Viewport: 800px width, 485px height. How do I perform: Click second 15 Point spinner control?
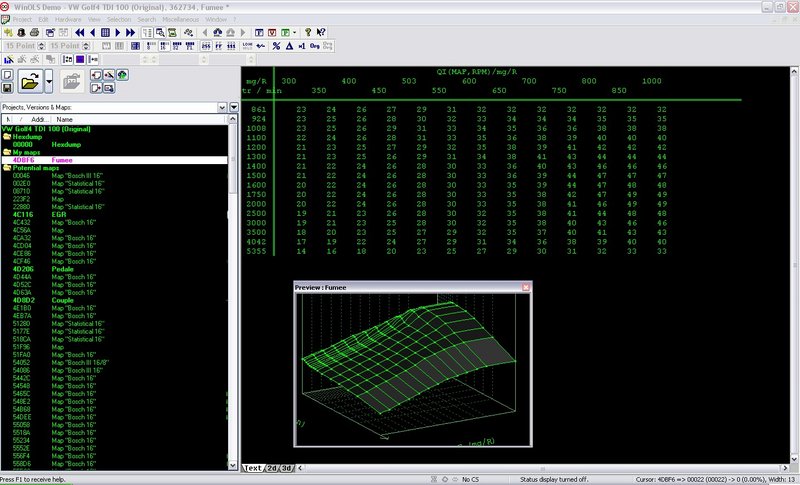(86, 46)
